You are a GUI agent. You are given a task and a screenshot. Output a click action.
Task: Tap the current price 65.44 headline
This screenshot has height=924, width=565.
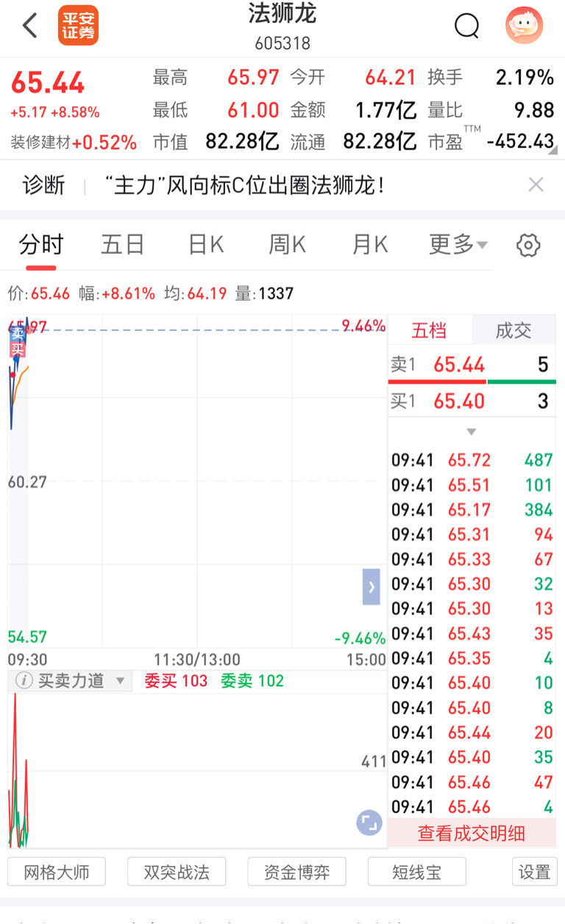point(48,83)
